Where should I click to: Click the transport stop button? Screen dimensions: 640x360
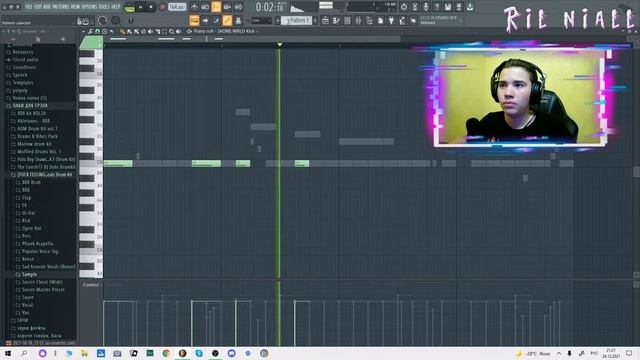pyautogui.click(x=151, y=7)
